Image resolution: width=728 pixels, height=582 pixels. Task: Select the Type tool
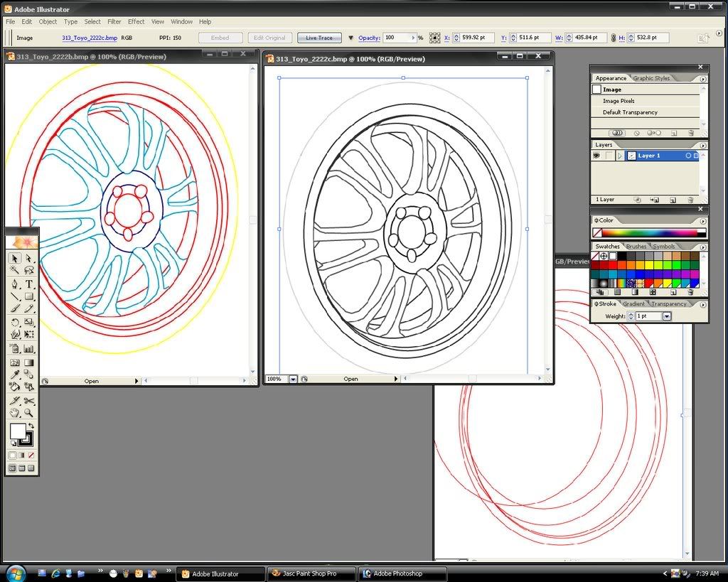[x=29, y=284]
